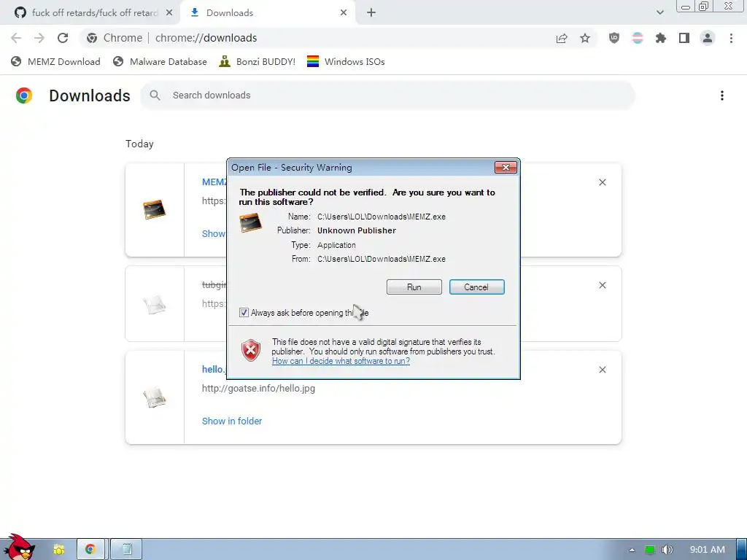Uncheck Always ask before opening this file
This screenshot has width=747, height=560.
(244, 313)
